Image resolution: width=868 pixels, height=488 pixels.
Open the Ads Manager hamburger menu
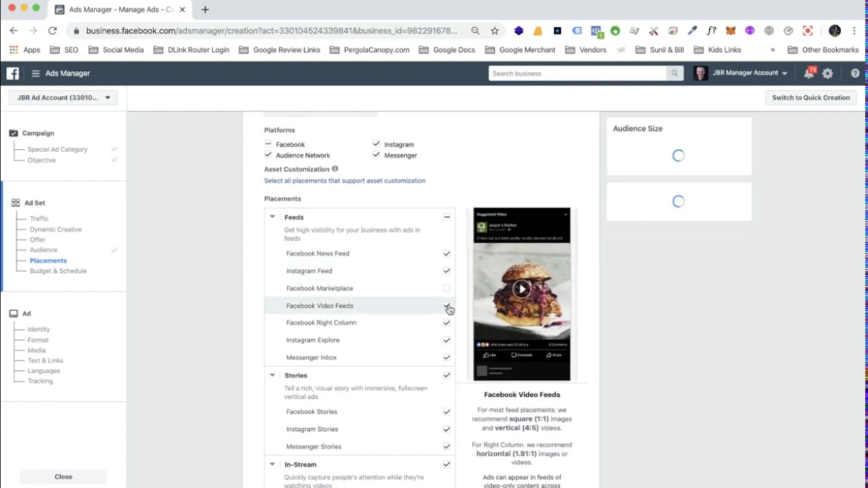point(35,73)
